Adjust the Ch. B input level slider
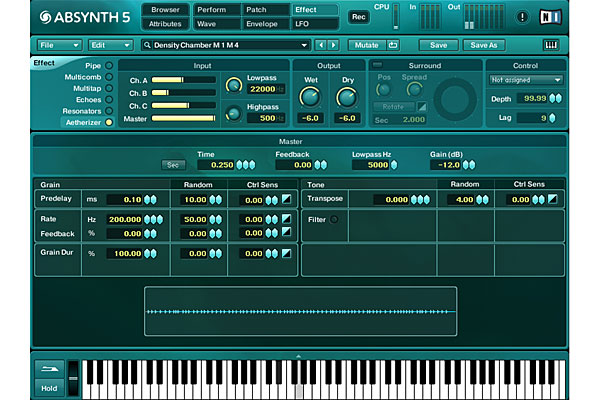600x400 pixels. 183,93
